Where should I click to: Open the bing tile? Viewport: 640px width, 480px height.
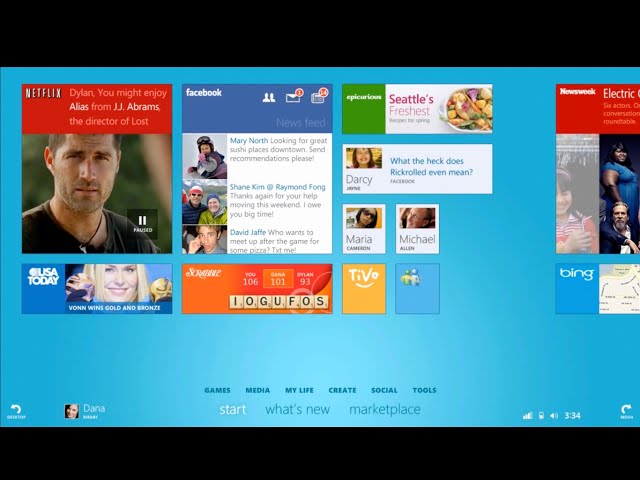point(577,289)
